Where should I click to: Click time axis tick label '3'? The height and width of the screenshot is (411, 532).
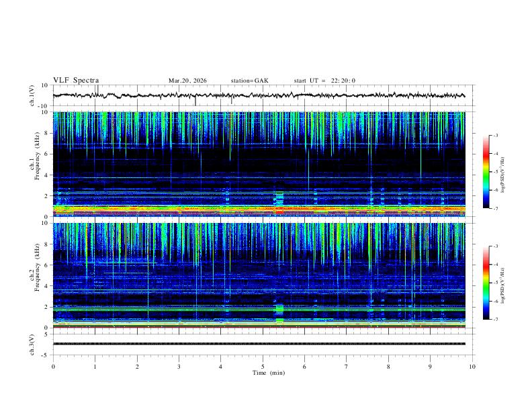point(179,367)
